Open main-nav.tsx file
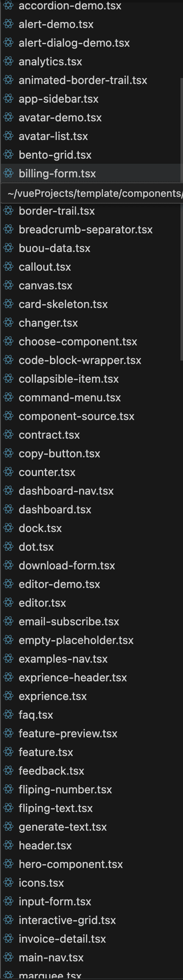 coord(91,958)
